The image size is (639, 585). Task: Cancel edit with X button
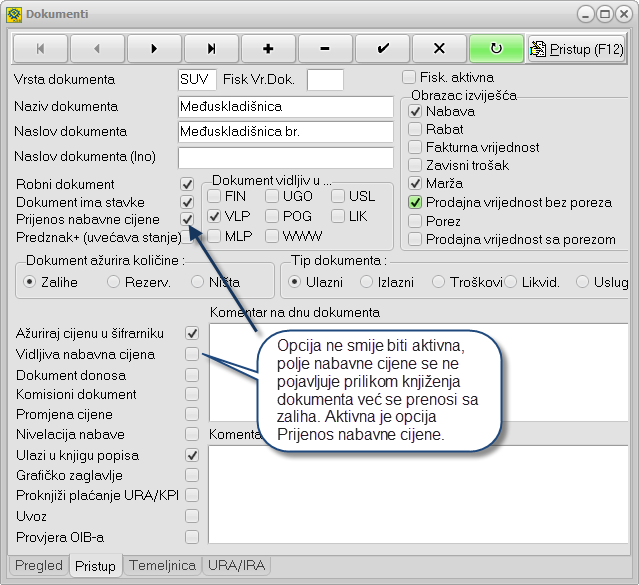click(x=439, y=48)
